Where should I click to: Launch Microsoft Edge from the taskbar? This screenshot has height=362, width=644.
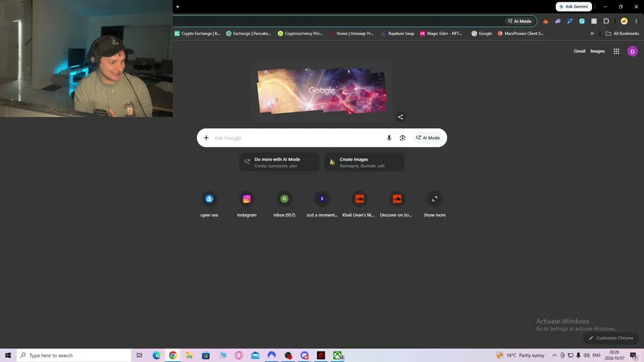[156, 355]
